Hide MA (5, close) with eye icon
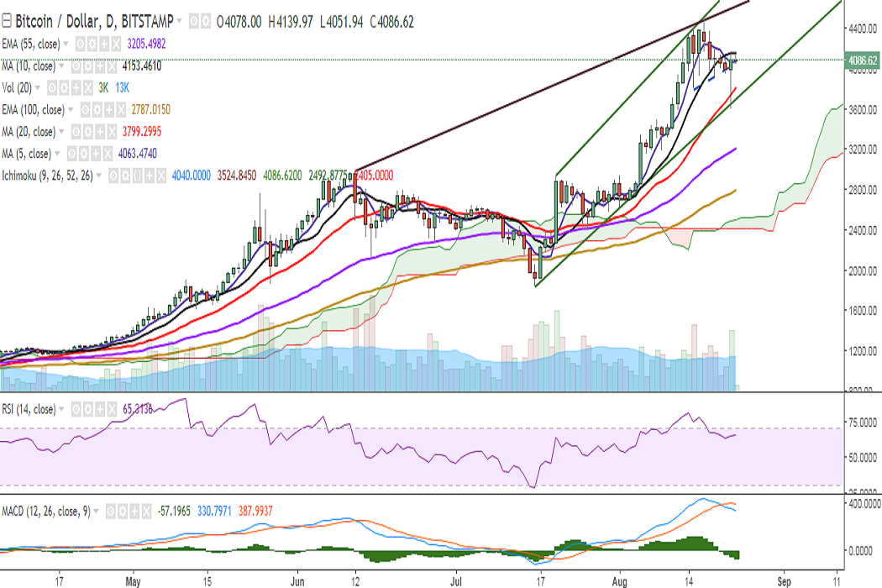The height and width of the screenshot is (588, 882). (x=72, y=153)
